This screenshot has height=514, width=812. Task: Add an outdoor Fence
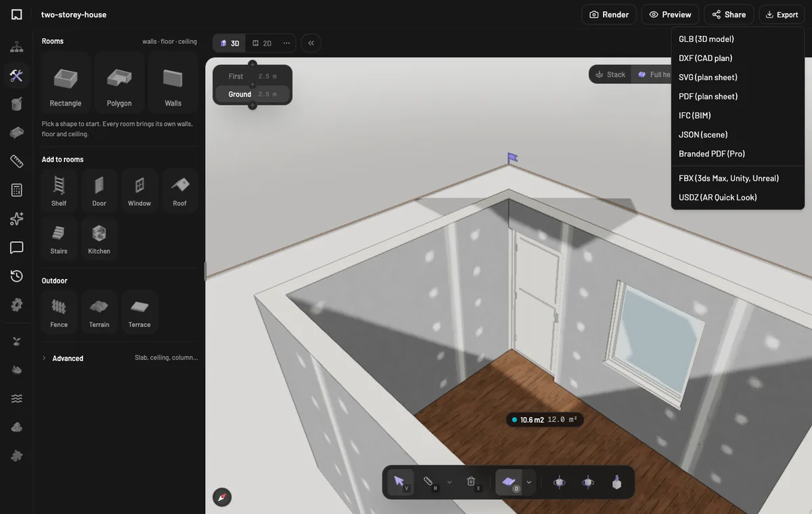[x=59, y=312]
